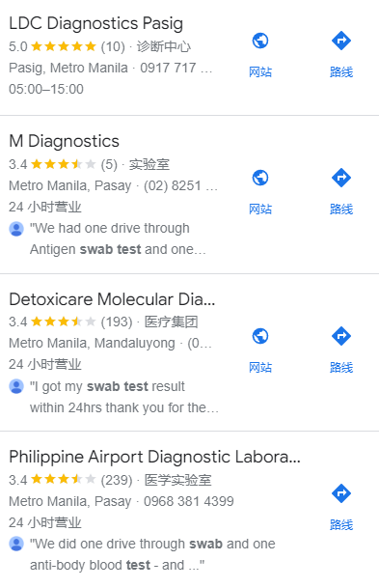
Task: Click Antigen swab test review snippet
Action: 118,238
